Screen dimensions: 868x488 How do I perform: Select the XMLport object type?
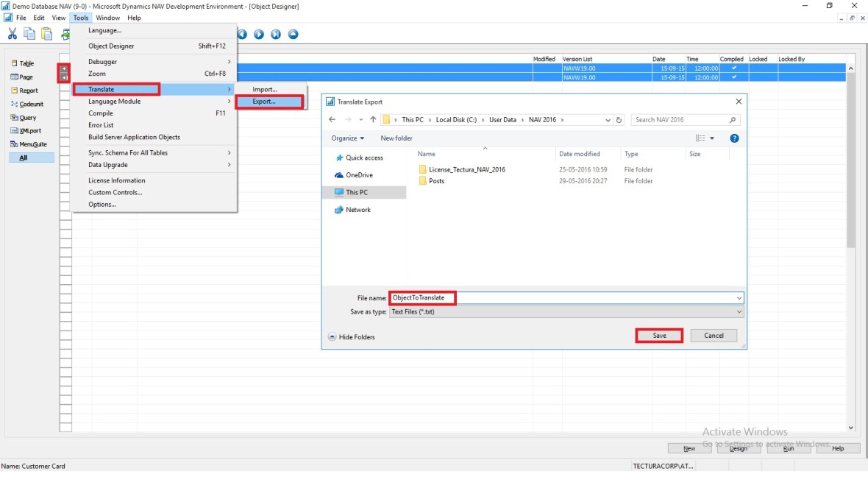coord(30,131)
